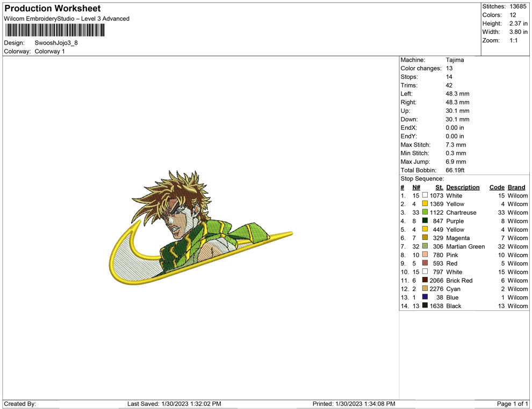Click the Min Stitch value 0.3 mm
Screen dimensions: 532x409
(x=456, y=153)
